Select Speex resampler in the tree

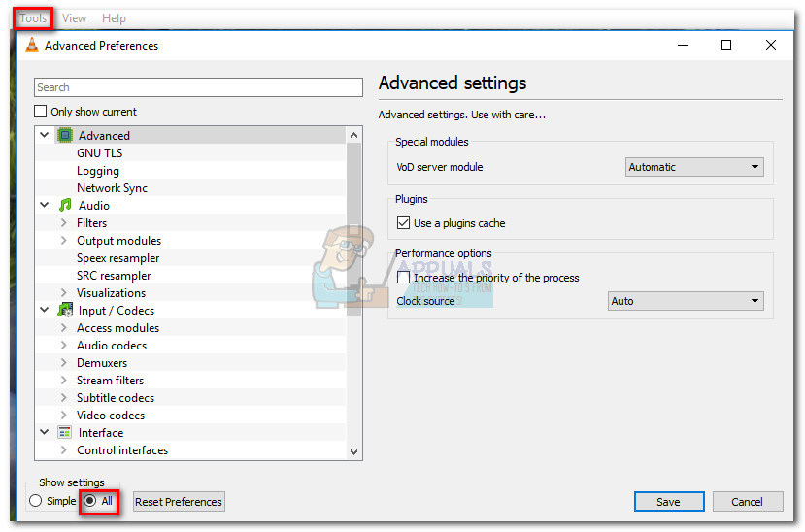pyautogui.click(x=118, y=258)
